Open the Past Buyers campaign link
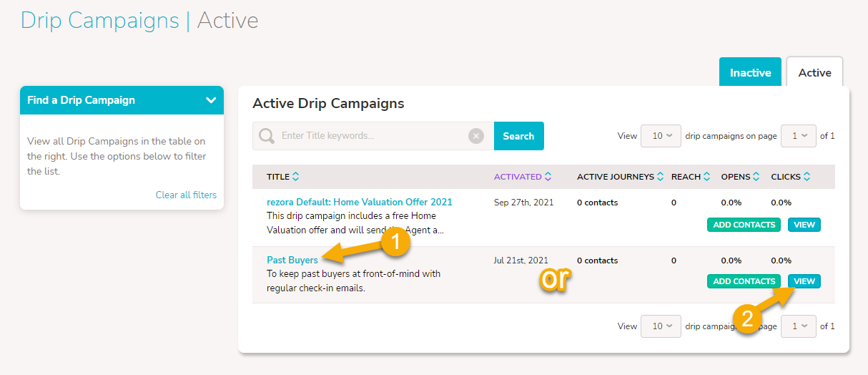Viewport: 868px width, 375px height. tap(292, 260)
